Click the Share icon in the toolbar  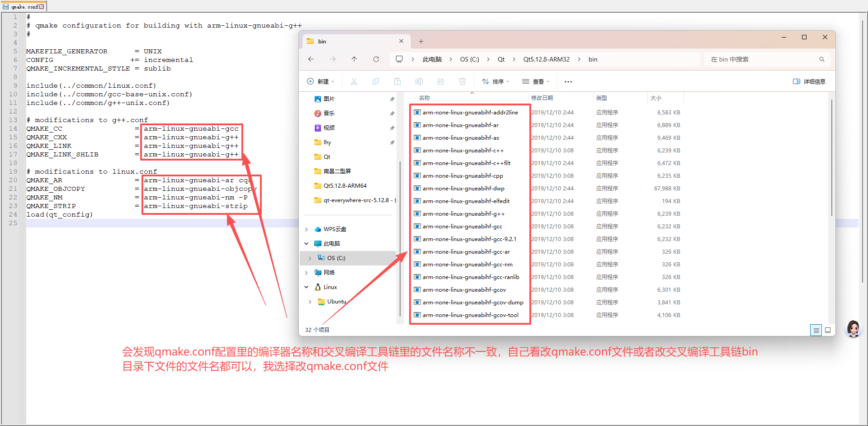[441, 81]
